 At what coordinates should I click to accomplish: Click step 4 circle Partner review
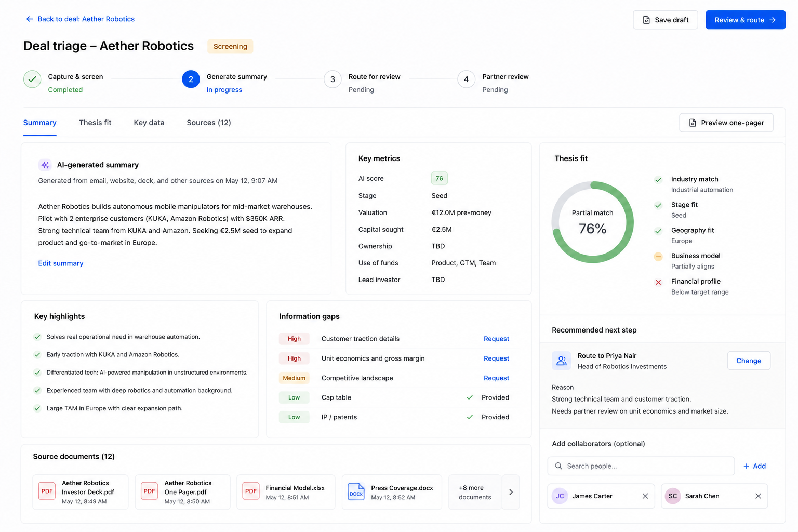(x=466, y=79)
